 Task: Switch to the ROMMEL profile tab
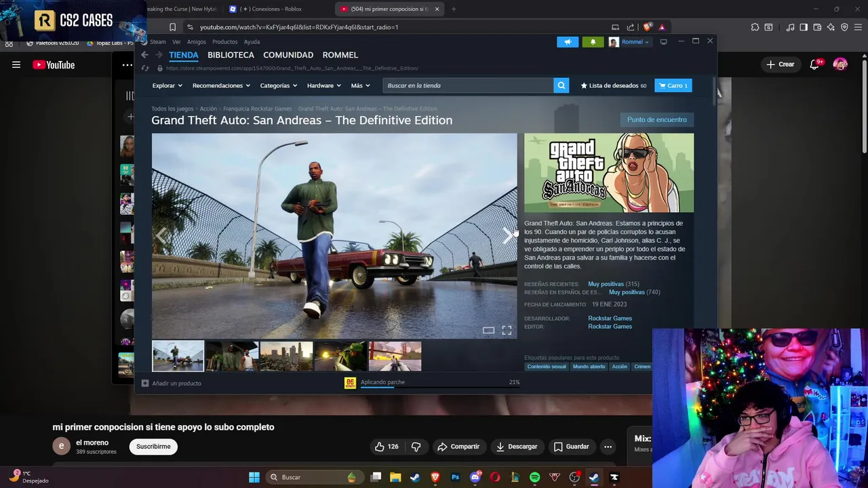[340, 55]
